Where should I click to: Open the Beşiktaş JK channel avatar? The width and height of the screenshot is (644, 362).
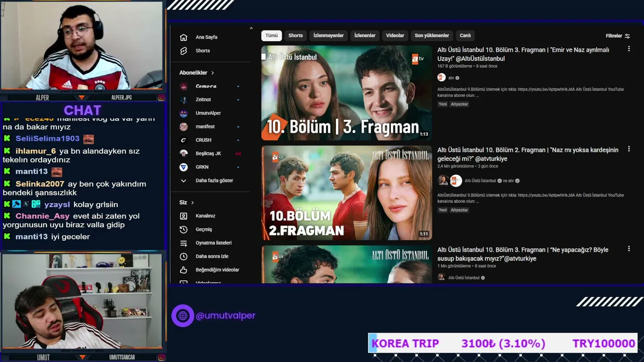(184, 153)
